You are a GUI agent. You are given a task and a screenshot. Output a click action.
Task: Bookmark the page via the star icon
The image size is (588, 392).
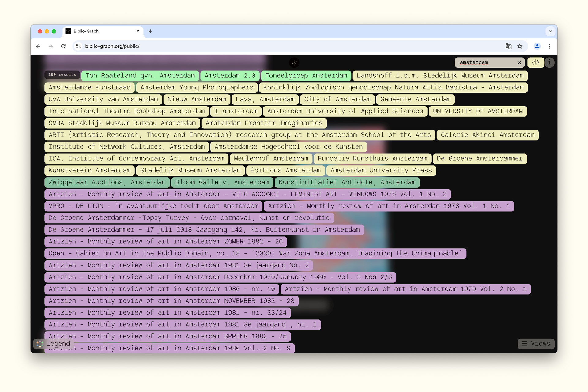(520, 46)
